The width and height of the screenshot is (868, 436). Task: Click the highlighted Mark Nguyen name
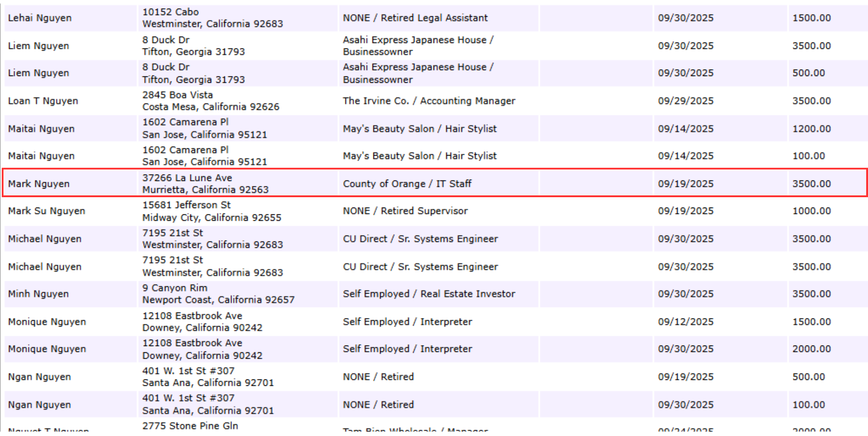[39, 184]
